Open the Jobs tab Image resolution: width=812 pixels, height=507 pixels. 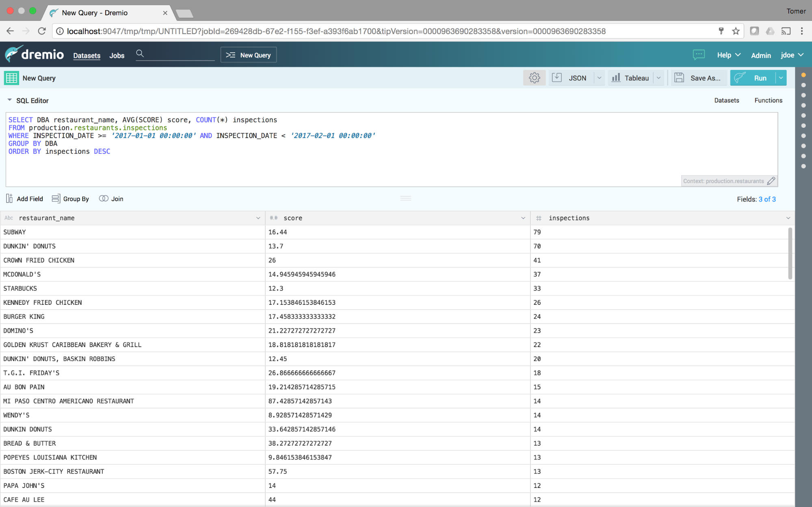tap(117, 56)
